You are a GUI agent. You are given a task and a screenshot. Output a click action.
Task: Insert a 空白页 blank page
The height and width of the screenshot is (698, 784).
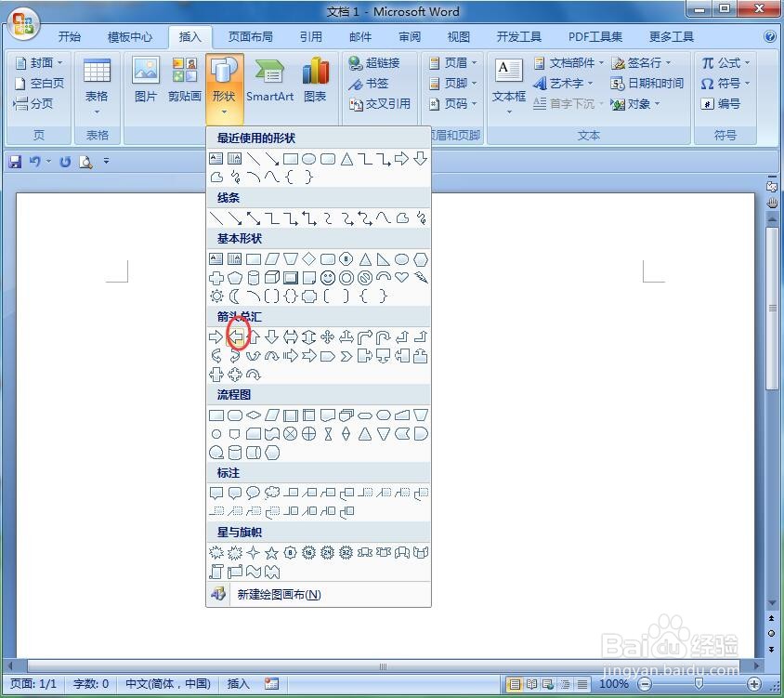(x=39, y=83)
